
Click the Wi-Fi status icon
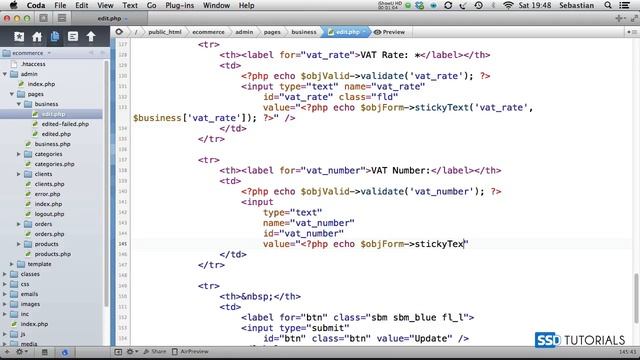[508, 5]
